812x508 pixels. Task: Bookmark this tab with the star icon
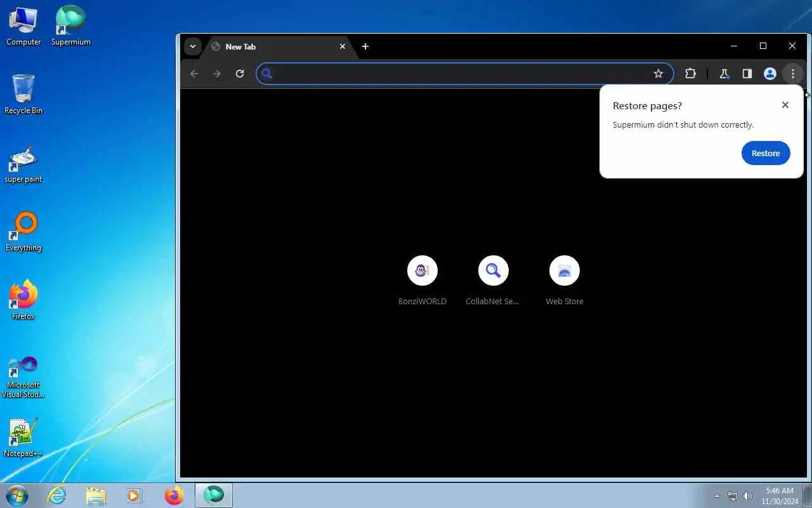(658, 74)
